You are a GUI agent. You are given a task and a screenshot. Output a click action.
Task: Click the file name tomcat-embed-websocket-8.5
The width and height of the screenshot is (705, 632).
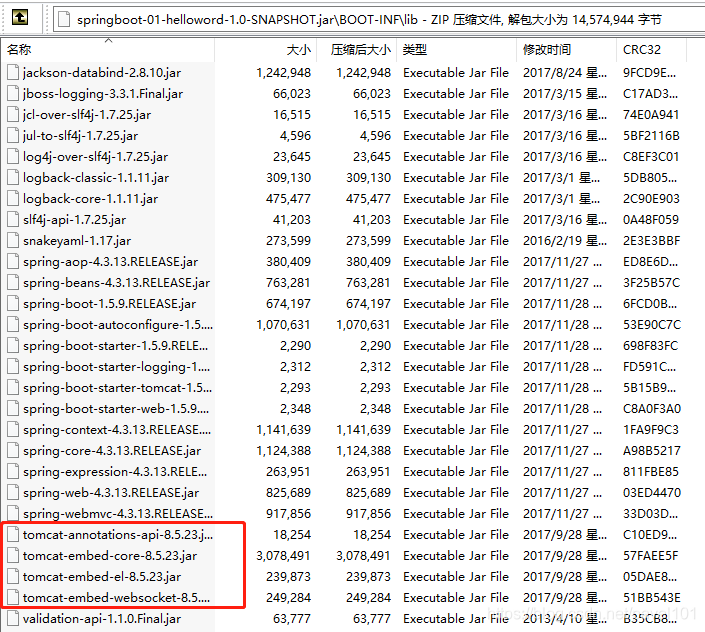click(116, 598)
